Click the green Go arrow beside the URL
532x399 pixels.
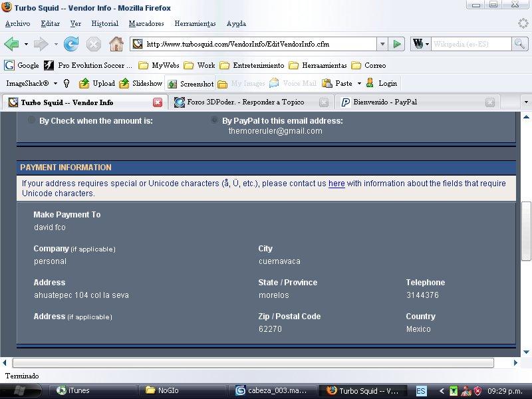point(396,44)
